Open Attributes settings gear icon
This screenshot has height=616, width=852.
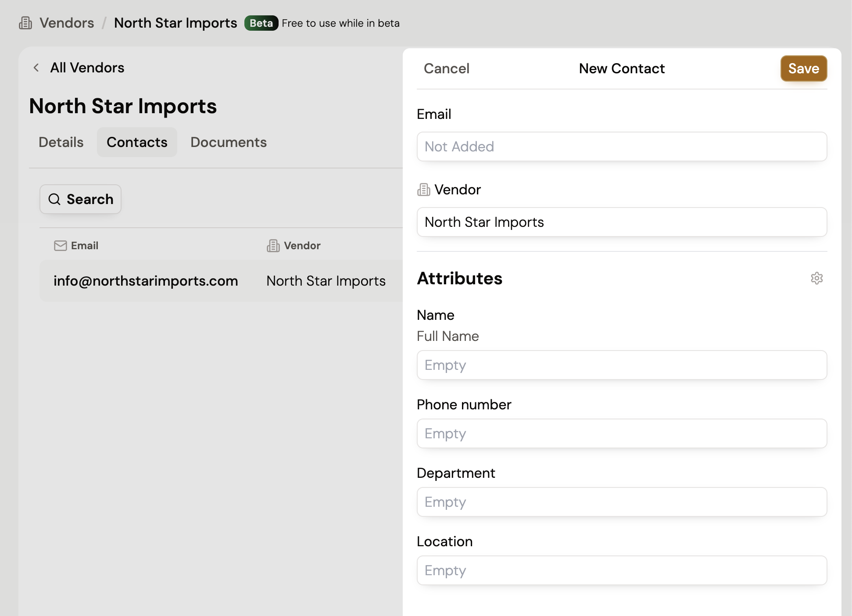pyautogui.click(x=816, y=278)
